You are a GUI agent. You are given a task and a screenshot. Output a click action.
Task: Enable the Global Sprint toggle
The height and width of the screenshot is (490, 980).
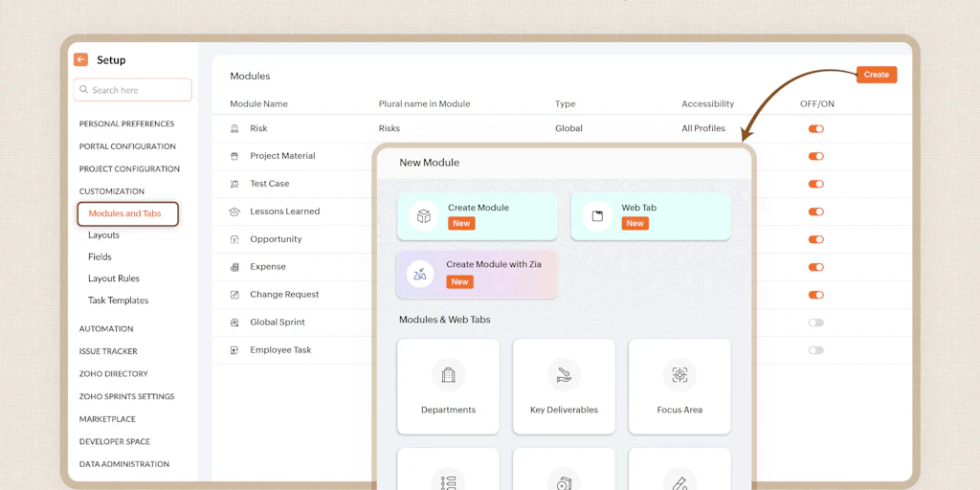[x=815, y=323]
